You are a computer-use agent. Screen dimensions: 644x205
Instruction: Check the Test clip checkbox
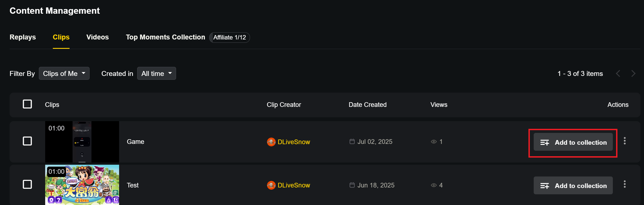27,184
